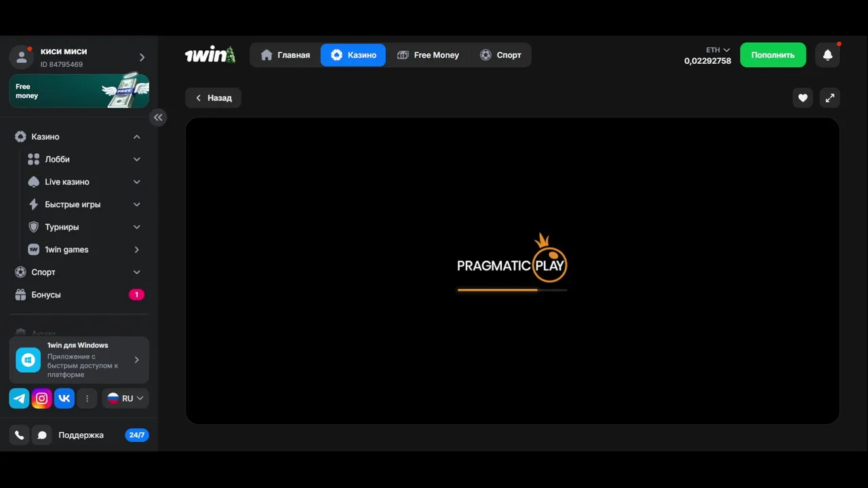Screen dimensions: 868x488
Task: Open the ETH currency dropdown
Action: (x=717, y=50)
